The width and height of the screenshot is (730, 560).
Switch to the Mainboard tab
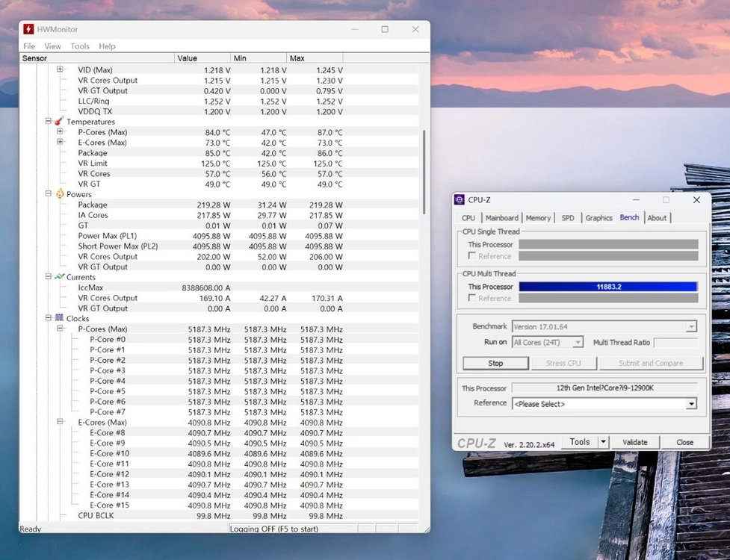pos(502,218)
